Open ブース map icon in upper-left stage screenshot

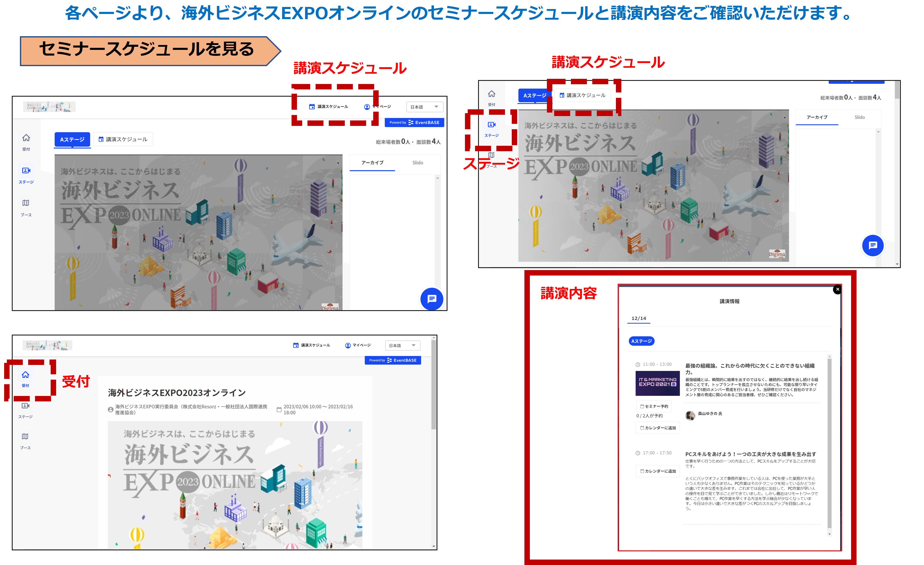(x=26, y=207)
